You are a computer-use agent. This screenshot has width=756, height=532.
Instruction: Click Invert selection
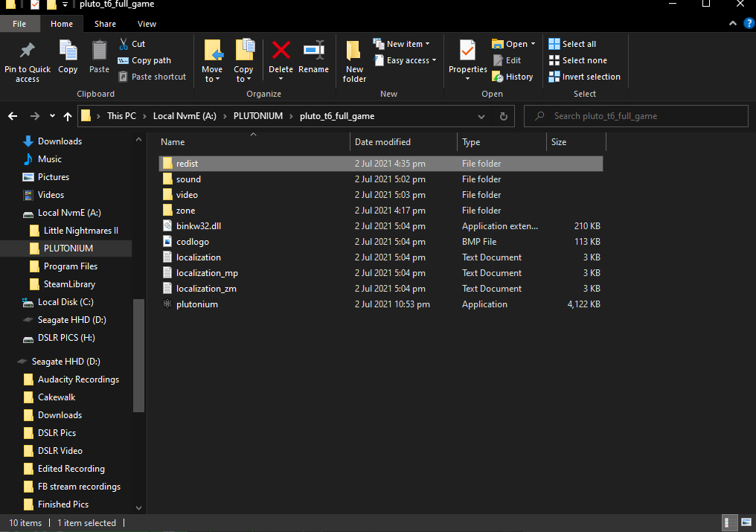(584, 77)
